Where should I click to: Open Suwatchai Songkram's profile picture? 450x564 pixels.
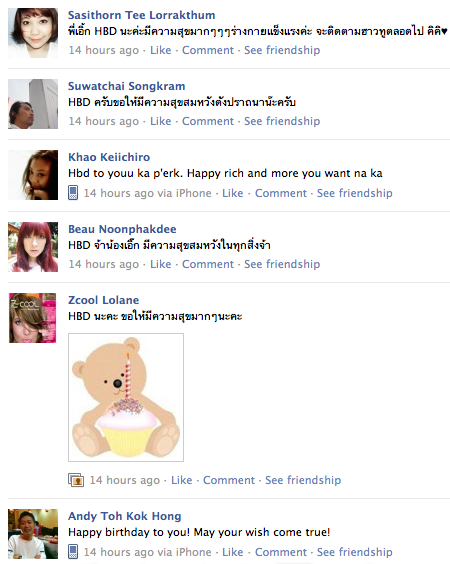pyautogui.click(x=33, y=104)
